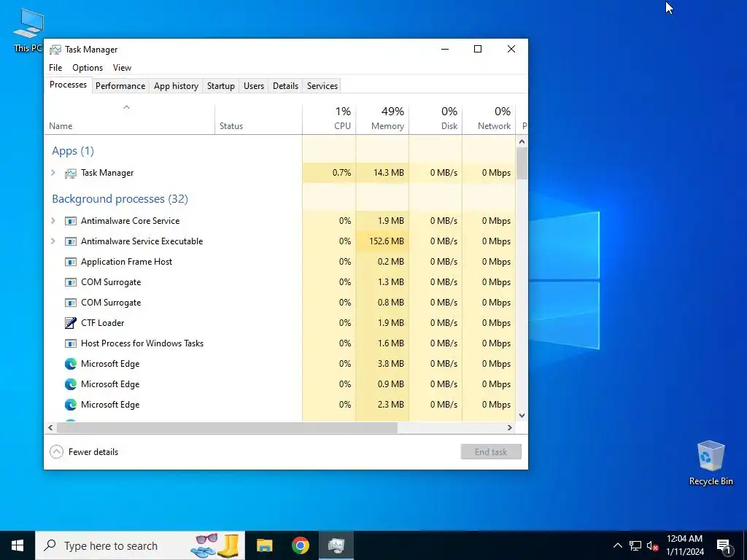Expand Antimalware Service Executable process group
This screenshot has width=747, height=560.
click(53, 241)
